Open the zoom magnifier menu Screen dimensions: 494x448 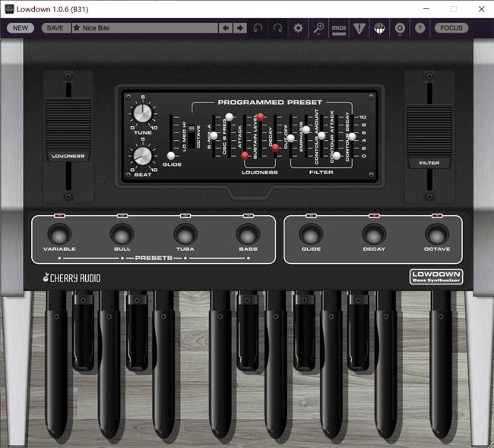pos(318,28)
